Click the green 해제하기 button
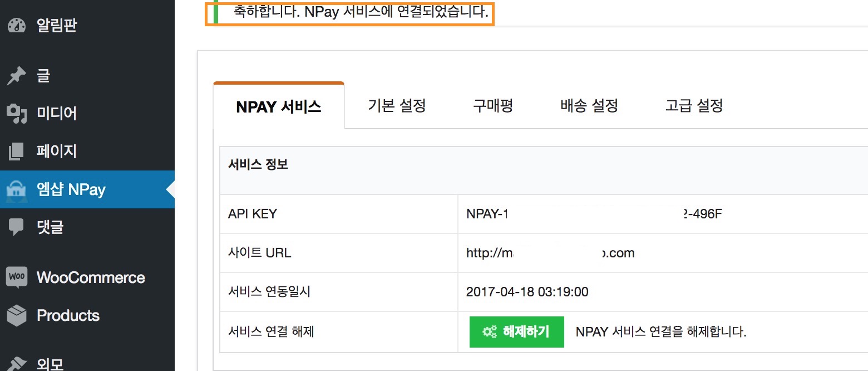Image resolution: width=868 pixels, height=371 pixels. click(x=517, y=332)
